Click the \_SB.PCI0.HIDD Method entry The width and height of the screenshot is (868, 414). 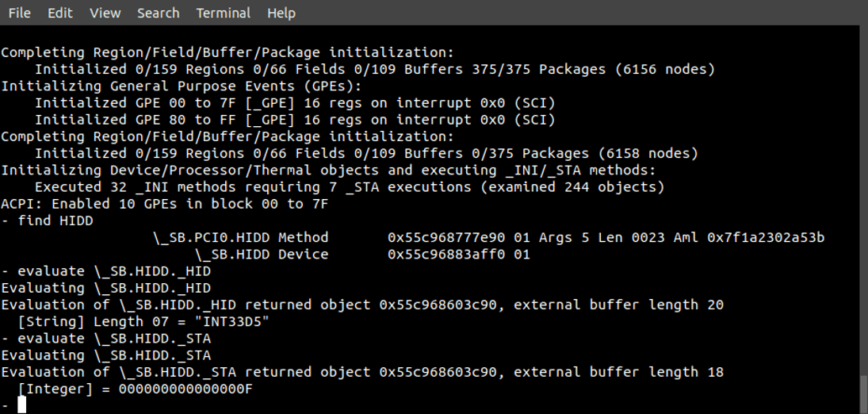coord(241,238)
